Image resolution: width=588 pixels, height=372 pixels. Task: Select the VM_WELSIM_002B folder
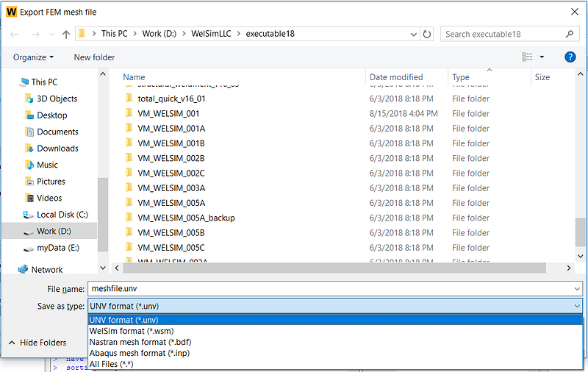171,158
